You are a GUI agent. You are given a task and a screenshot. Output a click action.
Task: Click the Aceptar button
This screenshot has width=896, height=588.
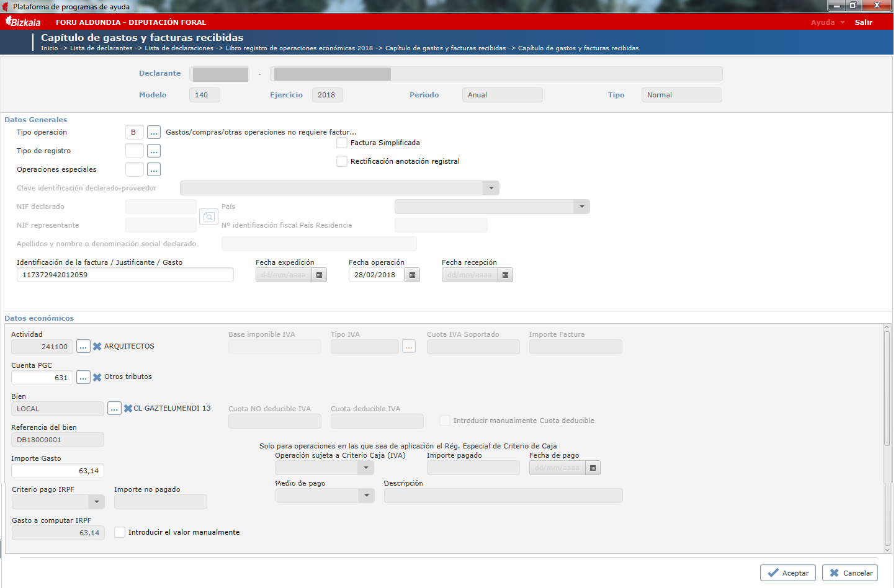[788, 573]
